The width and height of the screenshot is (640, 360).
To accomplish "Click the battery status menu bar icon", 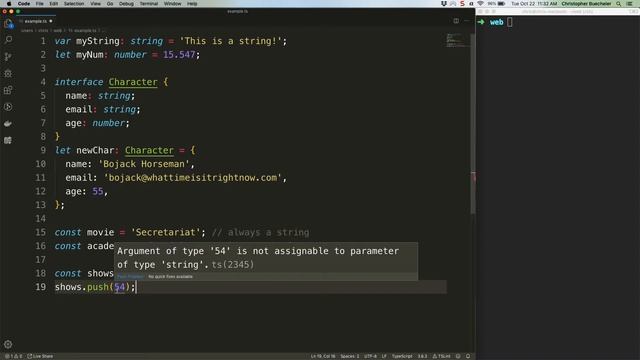I will 497,4.
